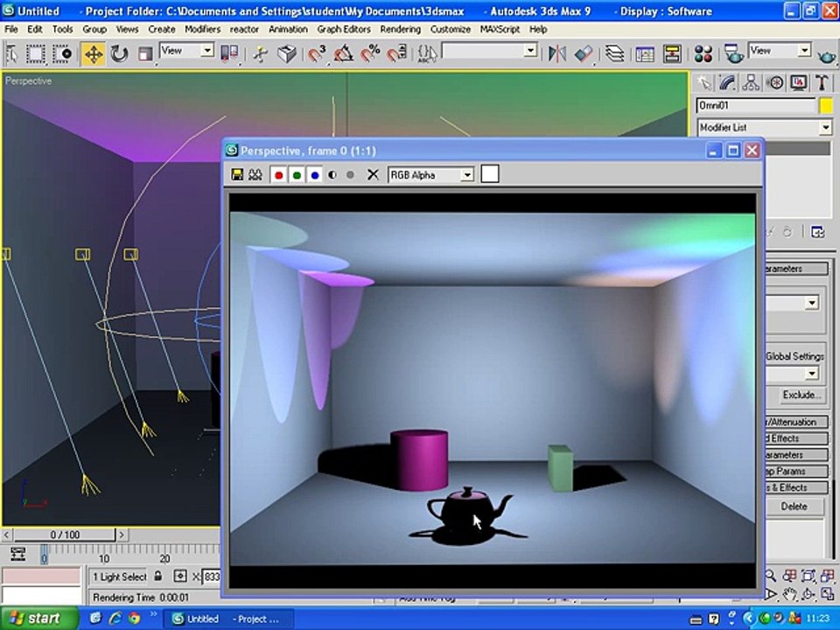840x630 pixels.
Task: Activate the Select and Rotate tool
Action: coord(119,54)
